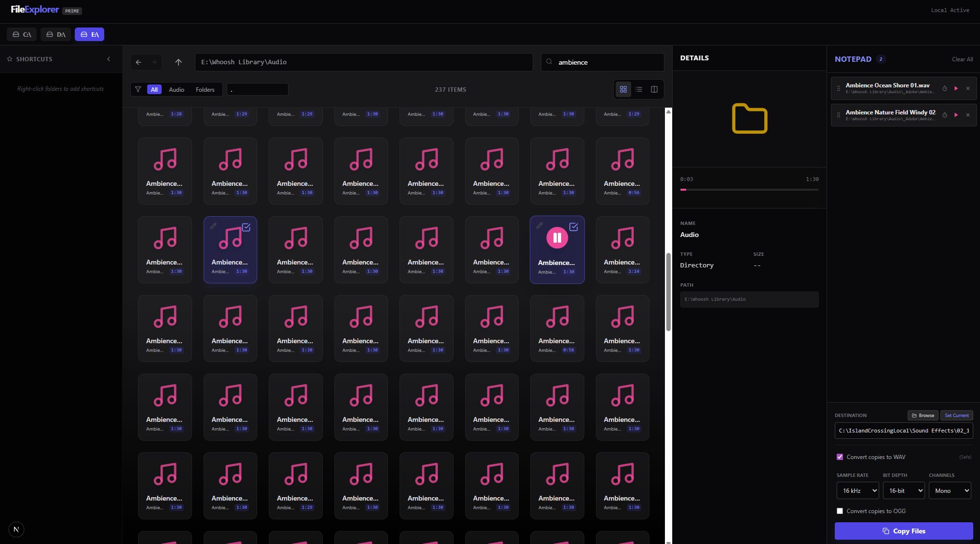The width and height of the screenshot is (980, 544).
Task: Filter items by Audio only
Action: point(176,89)
